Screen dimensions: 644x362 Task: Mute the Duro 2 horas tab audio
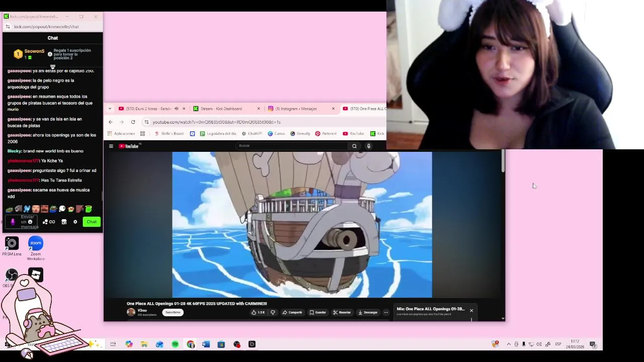(x=176, y=109)
